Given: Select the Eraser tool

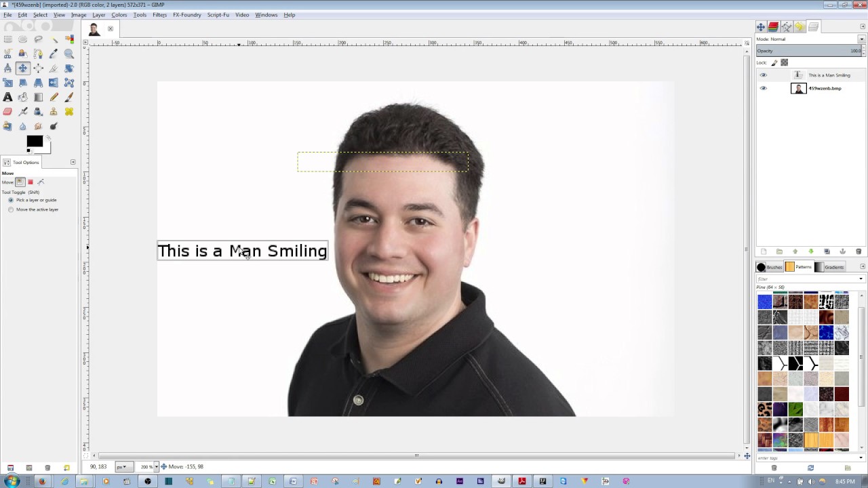Looking at the screenshot, I should click(7, 111).
